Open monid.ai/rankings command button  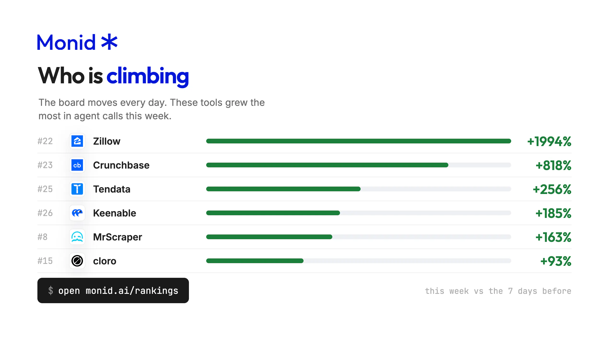[x=113, y=290]
